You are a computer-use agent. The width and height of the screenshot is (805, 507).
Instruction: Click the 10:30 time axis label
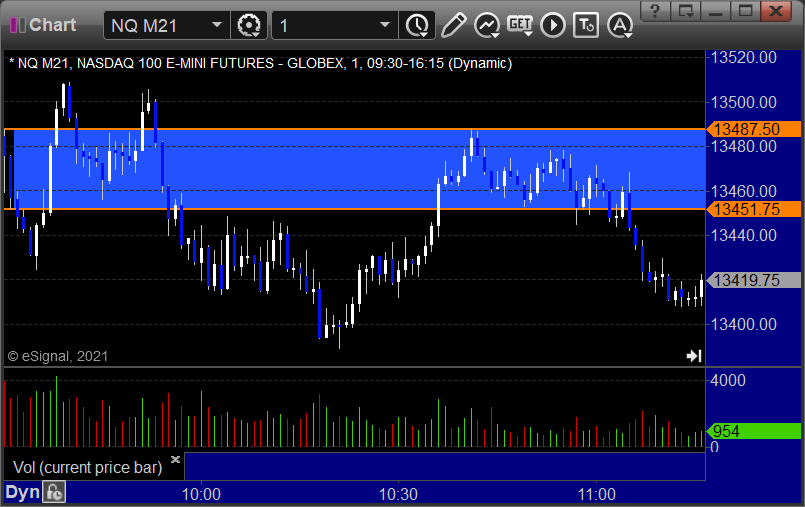tap(398, 495)
